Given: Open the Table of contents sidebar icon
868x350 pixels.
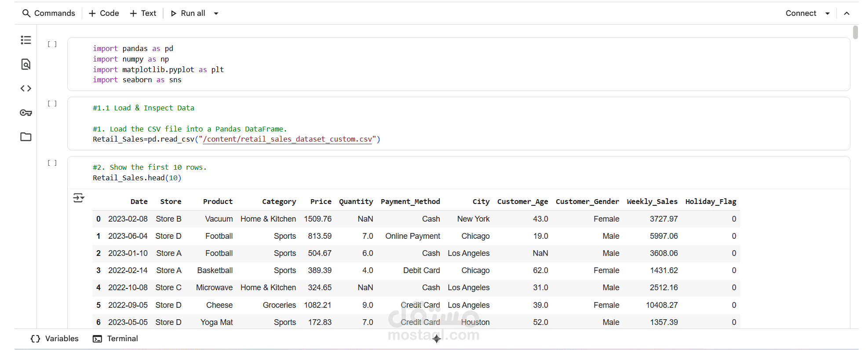Looking at the screenshot, I should click(x=26, y=40).
